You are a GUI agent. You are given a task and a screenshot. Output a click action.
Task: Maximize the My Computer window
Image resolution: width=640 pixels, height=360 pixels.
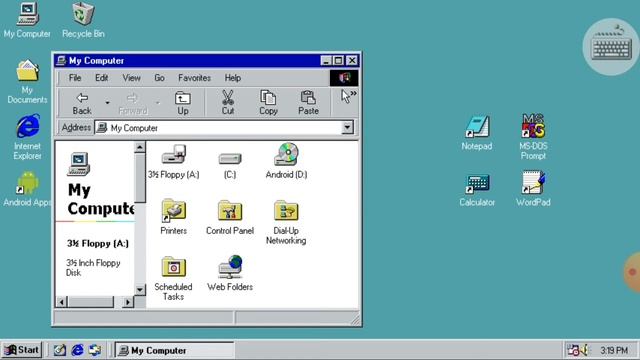click(x=338, y=61)
